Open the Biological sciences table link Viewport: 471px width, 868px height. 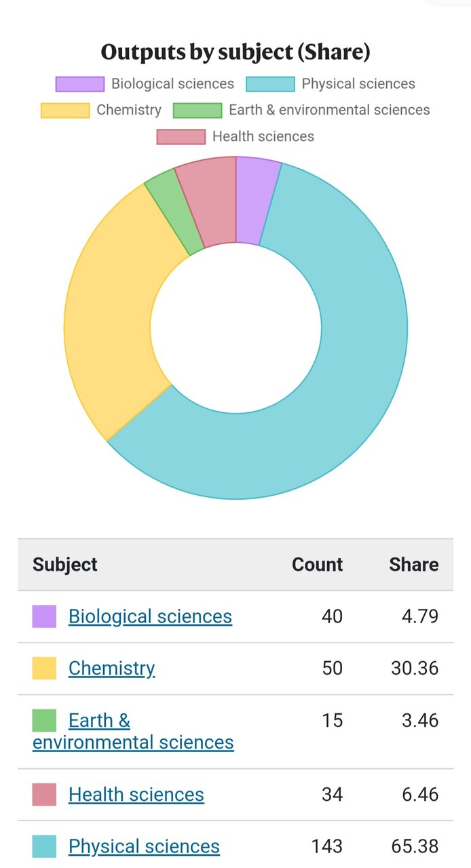point(150,616)
